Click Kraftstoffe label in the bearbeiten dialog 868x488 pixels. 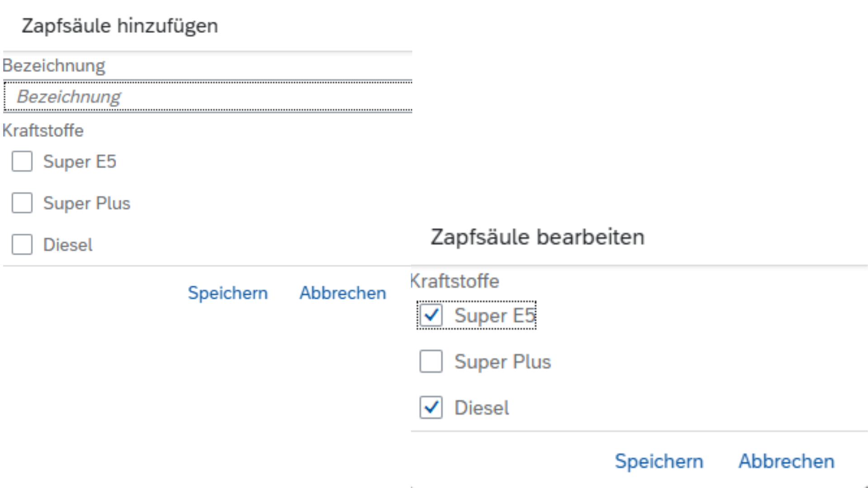click(x=455, y=281)
